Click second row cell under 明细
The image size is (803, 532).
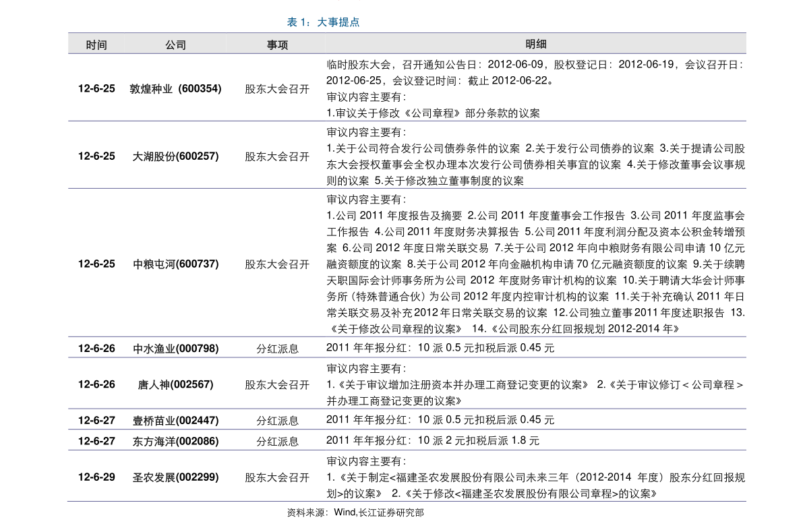(536, 154)
